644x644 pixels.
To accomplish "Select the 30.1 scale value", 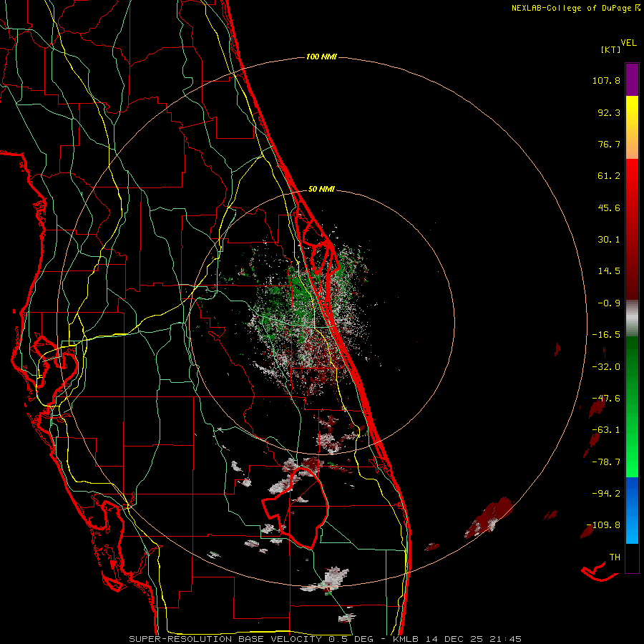I will 609,240.
